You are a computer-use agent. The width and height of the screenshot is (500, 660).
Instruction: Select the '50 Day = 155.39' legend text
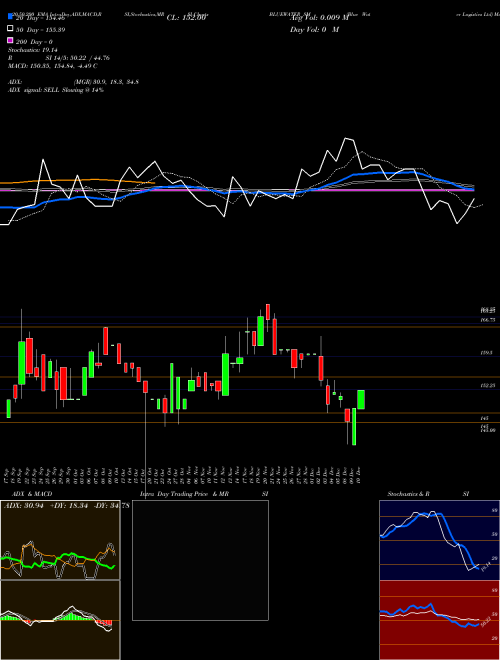(x=40, y=30)
